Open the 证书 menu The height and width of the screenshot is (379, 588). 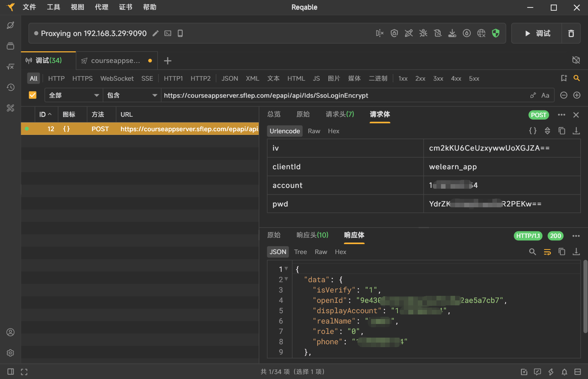click(x=125, y=7)
